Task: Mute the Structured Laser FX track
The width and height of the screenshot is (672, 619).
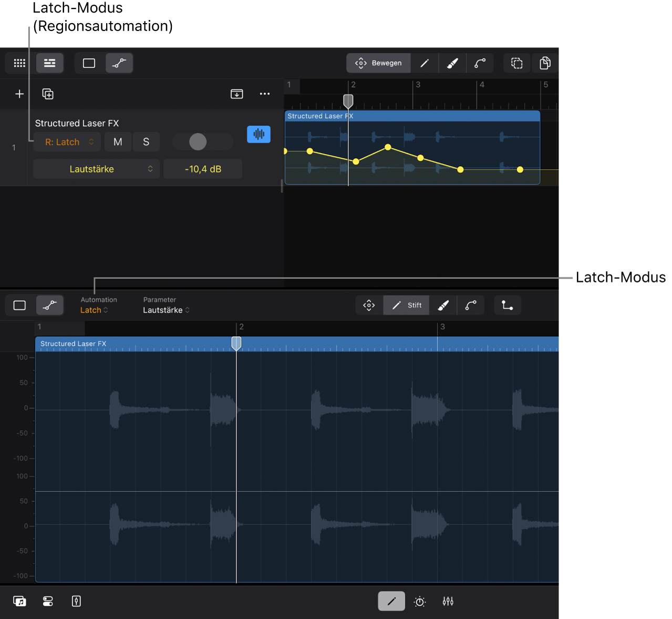Action: [x=118, y=142]
